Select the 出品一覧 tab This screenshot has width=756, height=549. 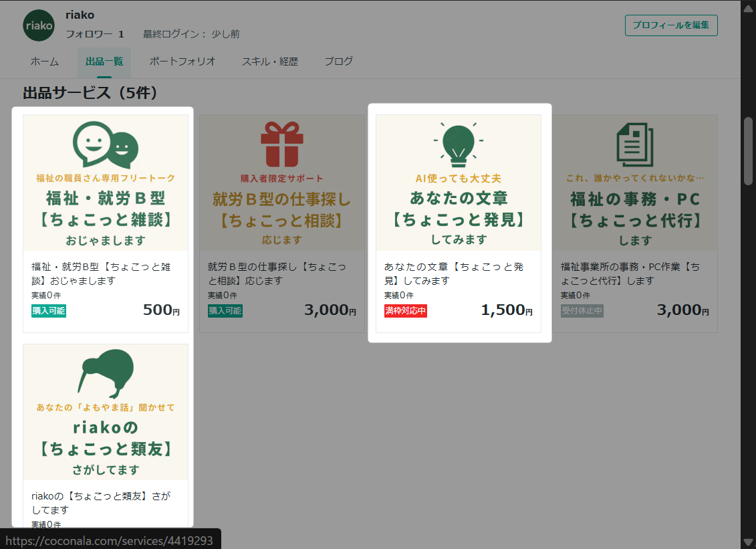tap(104, 62)
